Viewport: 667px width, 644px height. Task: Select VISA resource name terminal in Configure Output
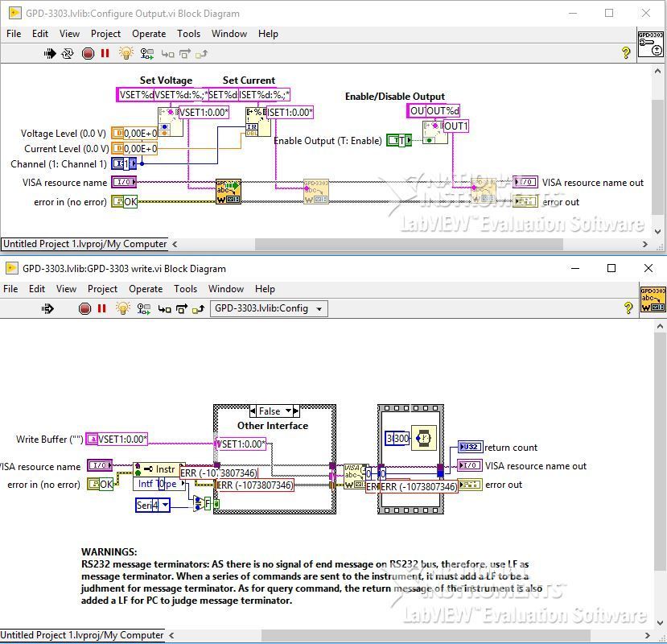[x=124, y=182]
